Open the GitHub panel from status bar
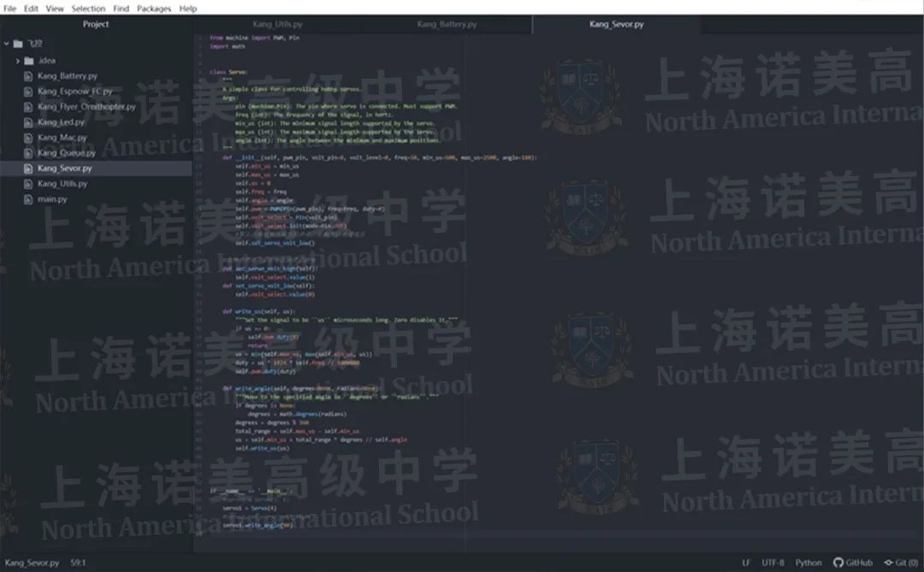 click(x=853, y=563)
